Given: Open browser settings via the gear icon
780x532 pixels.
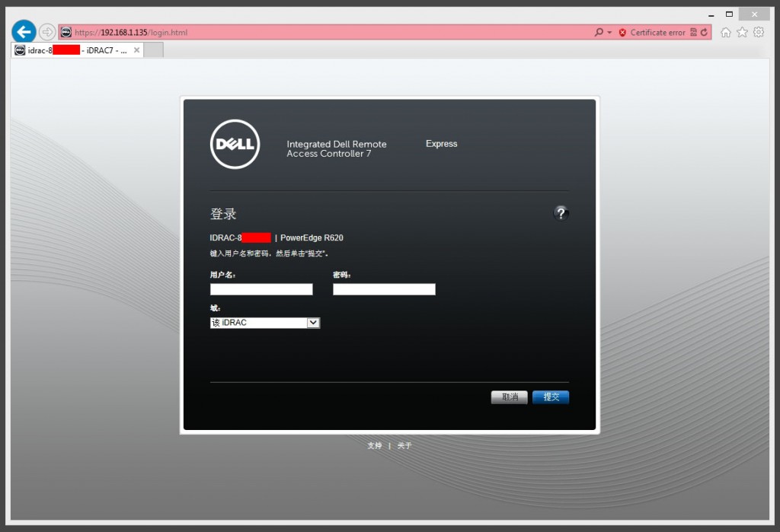Looking at the screenshot, I should (758, 32).
